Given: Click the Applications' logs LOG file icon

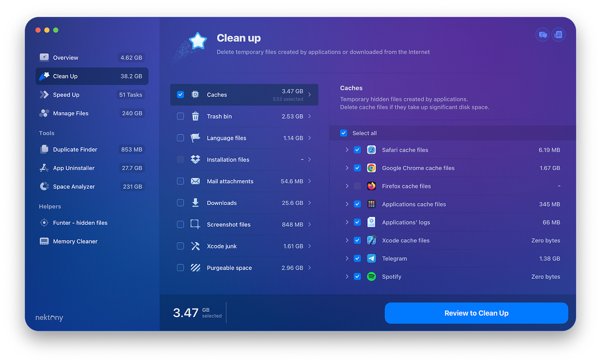Looking at the screenshot, I should click(x=372, y=222).
